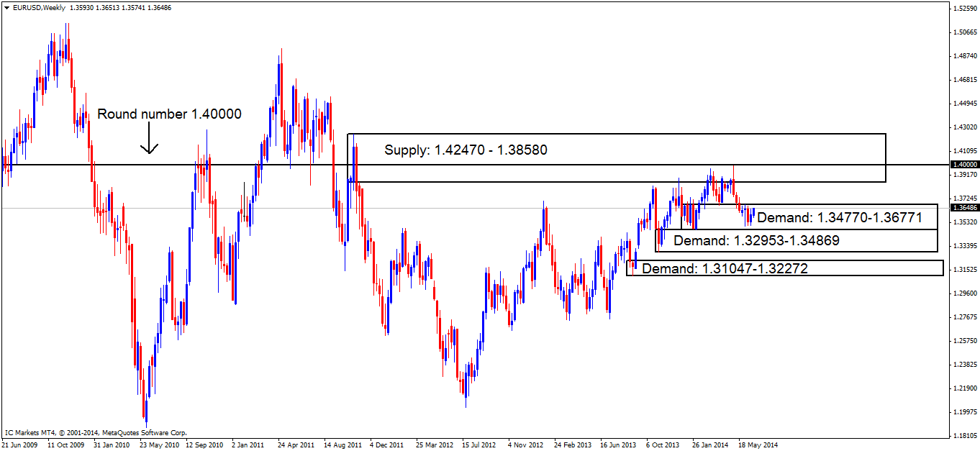
Task: Click the '4 Nov 2012' date label
Action: click(526, 445)
